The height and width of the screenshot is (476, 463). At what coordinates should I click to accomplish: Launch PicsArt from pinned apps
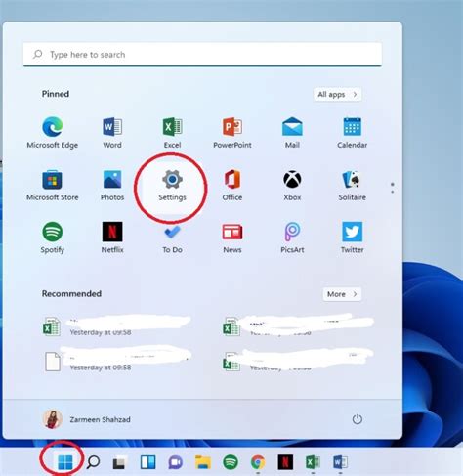tap(292, 238)
